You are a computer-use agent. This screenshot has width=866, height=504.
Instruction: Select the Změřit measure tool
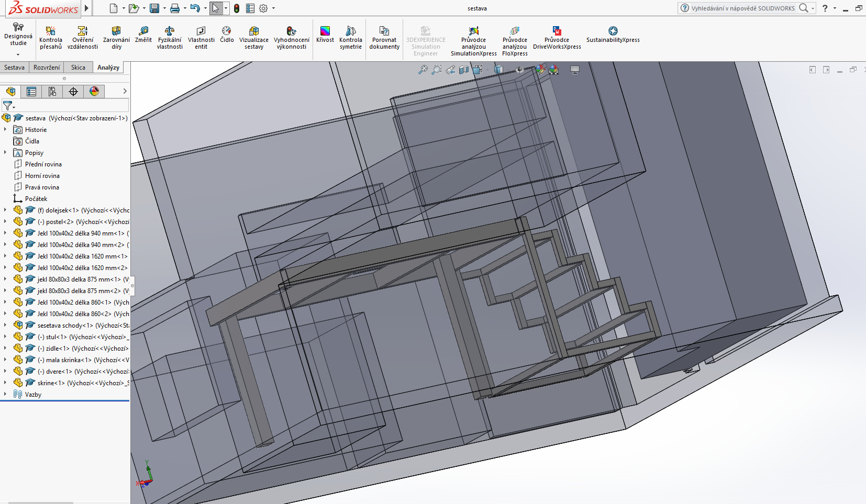[143, 35]
